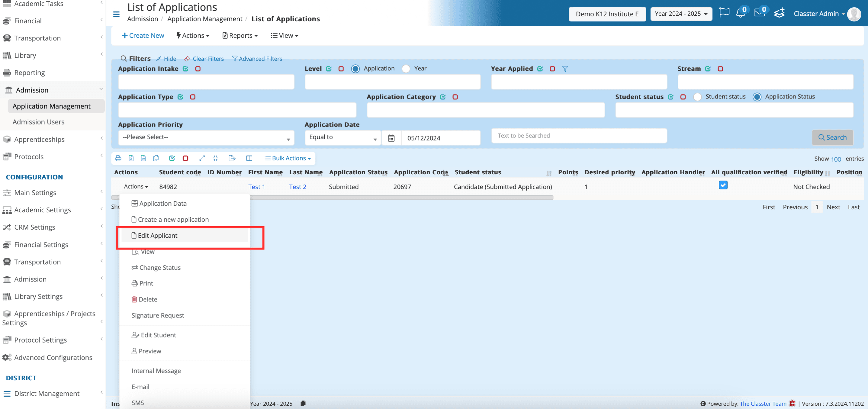Toggle All qualification verified checkbox
The width and height of the screenshot is (868, 409).
point(723,185)
